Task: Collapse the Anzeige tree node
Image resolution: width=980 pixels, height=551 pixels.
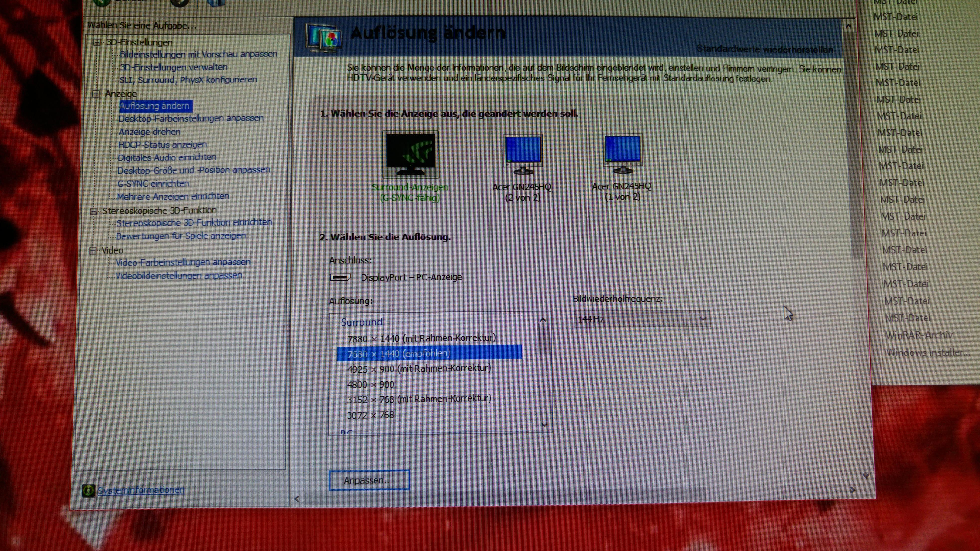Action: tap(96, 93)
